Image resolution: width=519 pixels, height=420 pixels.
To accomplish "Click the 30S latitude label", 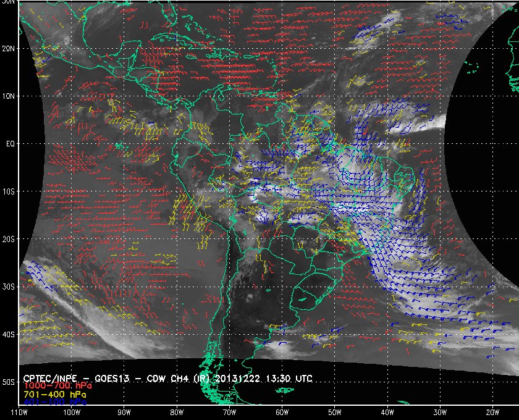I will pos(8,287).
